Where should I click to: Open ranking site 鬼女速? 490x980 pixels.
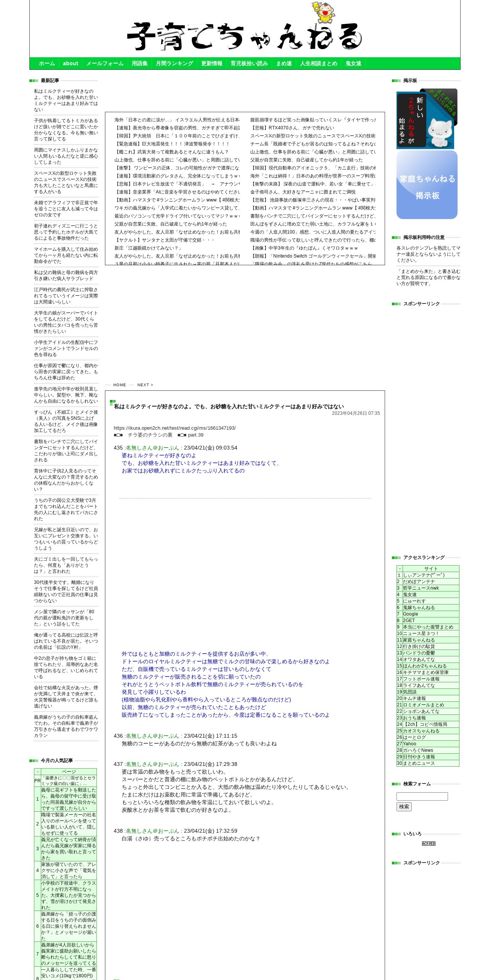410,595
